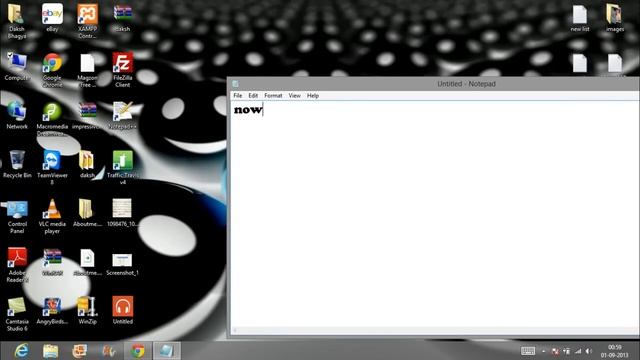640x360 pixels.
Task: Select the Camtasia Studio 6 shortcut
Action: (17, 313)
